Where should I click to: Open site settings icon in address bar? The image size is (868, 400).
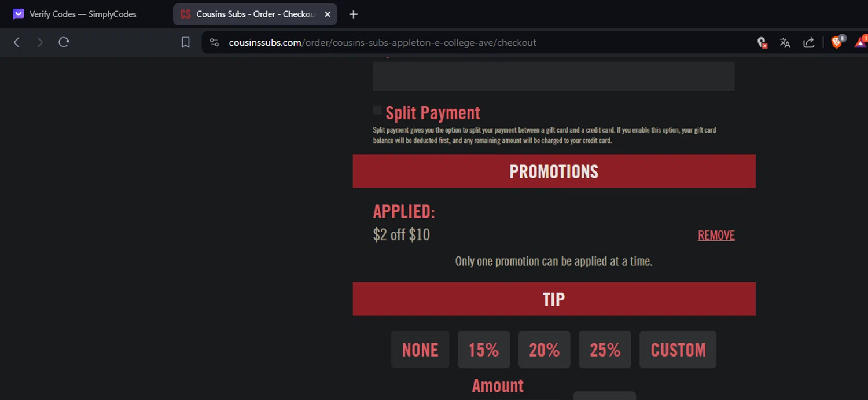click(x=214, y=42)
